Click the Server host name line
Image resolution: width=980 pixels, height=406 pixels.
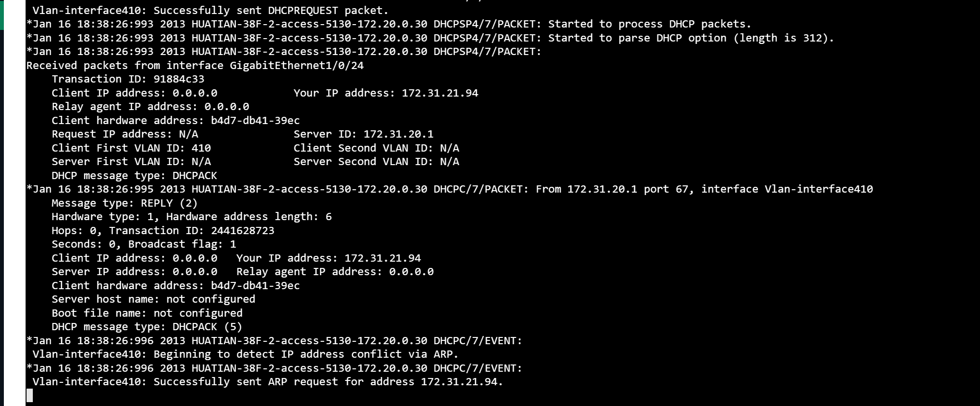[153, 299]
